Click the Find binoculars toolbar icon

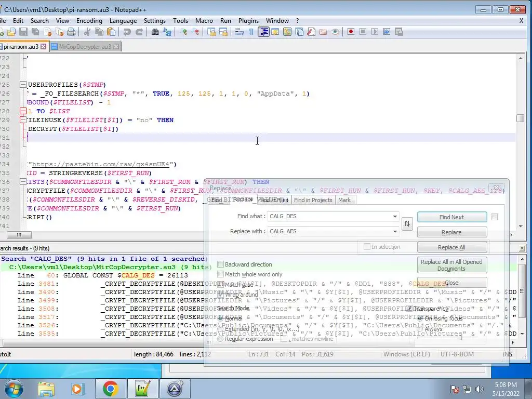point(155,32)
